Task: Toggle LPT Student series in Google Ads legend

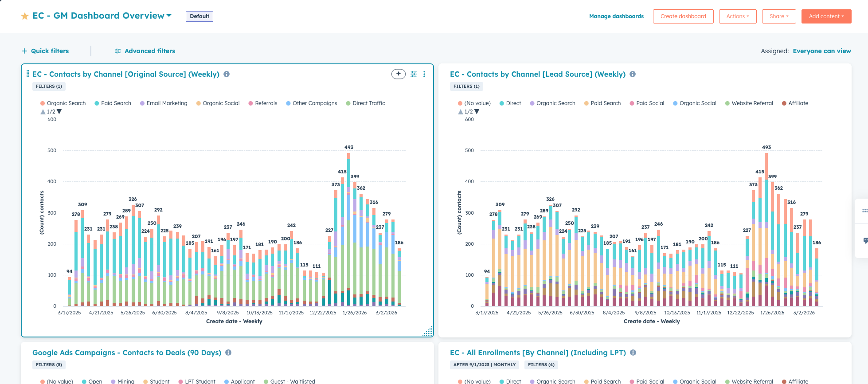Action: (x=197, y=381)
